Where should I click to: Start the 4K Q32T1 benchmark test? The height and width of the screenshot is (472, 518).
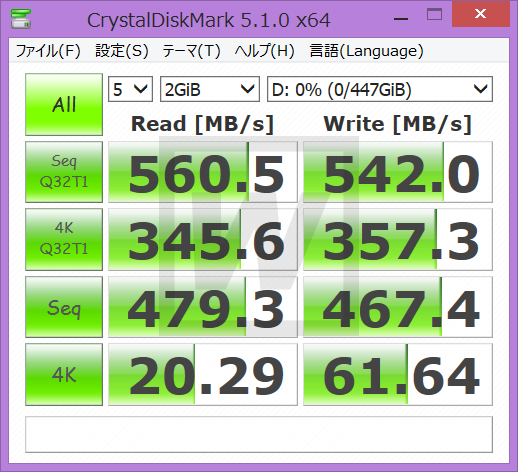[64, 239]
